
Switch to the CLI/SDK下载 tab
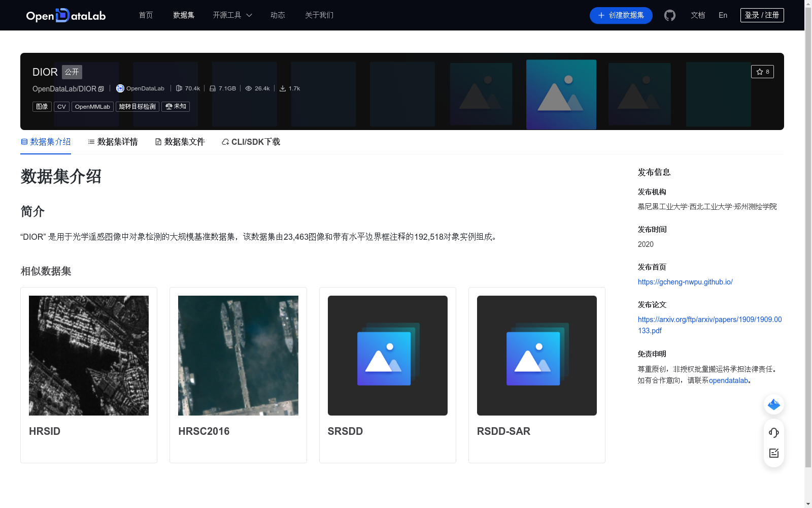coord(251,142)
